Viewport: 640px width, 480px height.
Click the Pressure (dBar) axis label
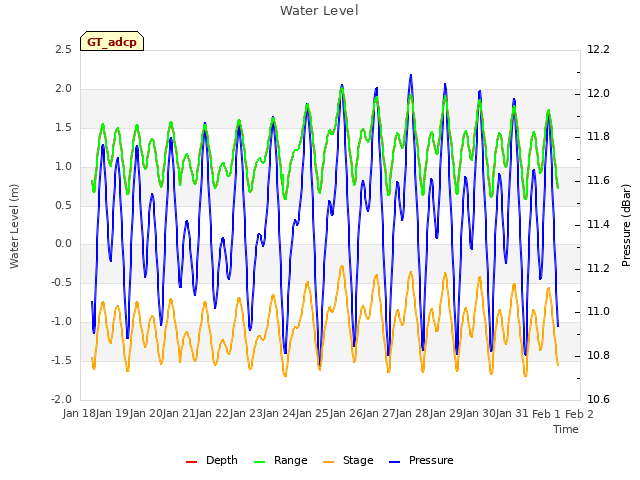tap(626, 225)
